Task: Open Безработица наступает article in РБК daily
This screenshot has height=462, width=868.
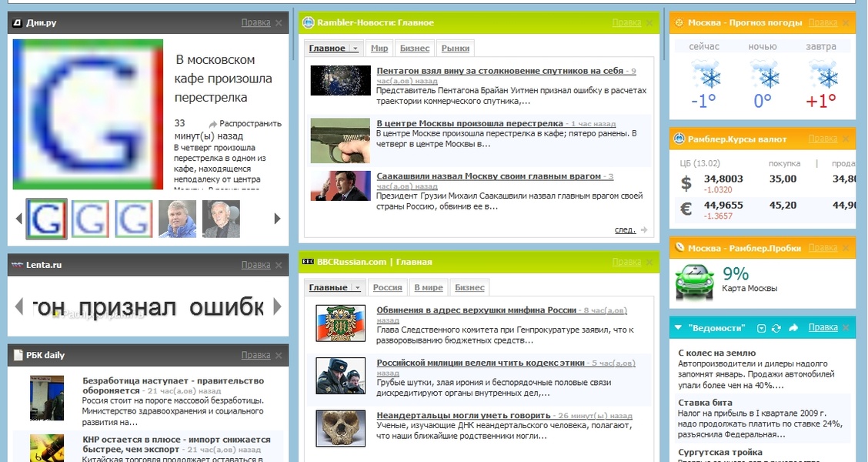Action: point(173,385)
